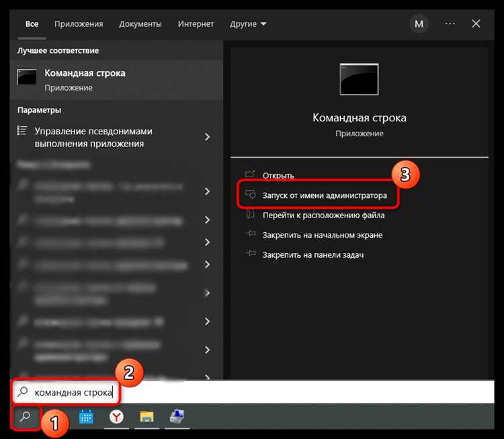This screenshot has width=504, height=439.
Task: Switch to the Все tab
Action: coord(32,24)
